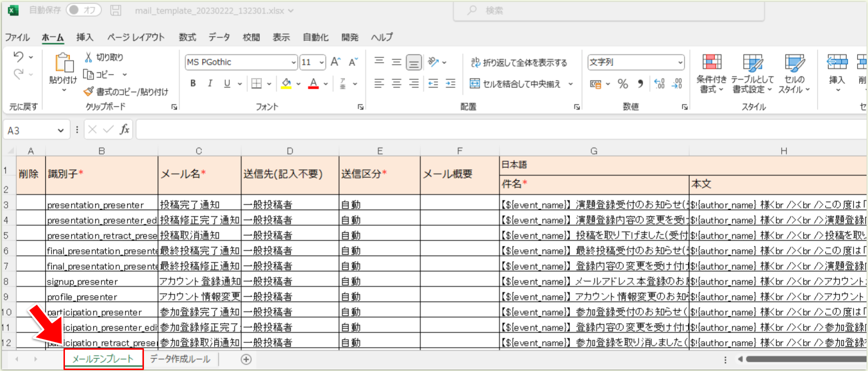Switch to the Page Layout (ページレイアウト) tab

pos(136,37)
